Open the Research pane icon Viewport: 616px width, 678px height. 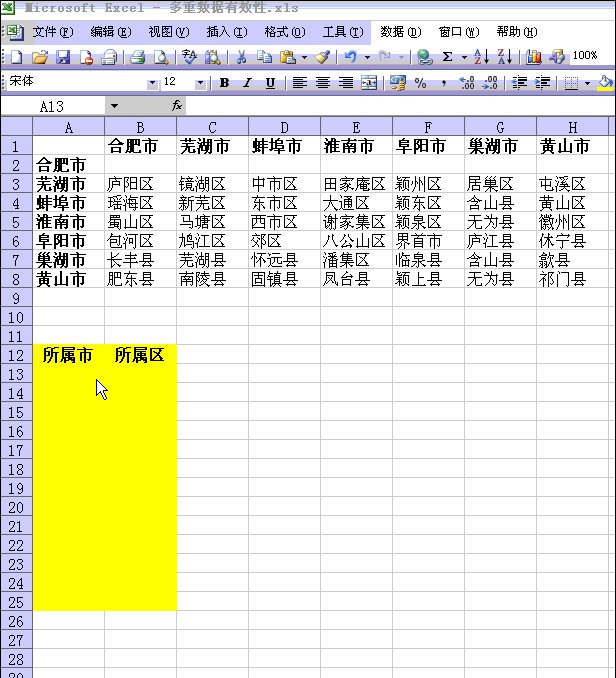213,57
